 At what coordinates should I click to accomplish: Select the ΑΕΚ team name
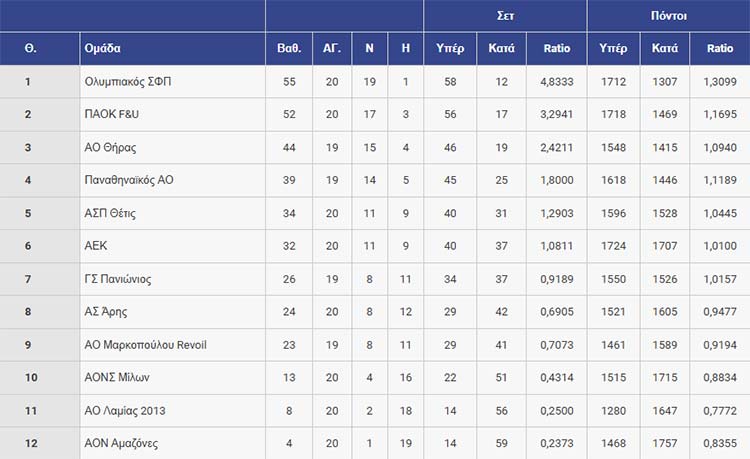[96, 246]
